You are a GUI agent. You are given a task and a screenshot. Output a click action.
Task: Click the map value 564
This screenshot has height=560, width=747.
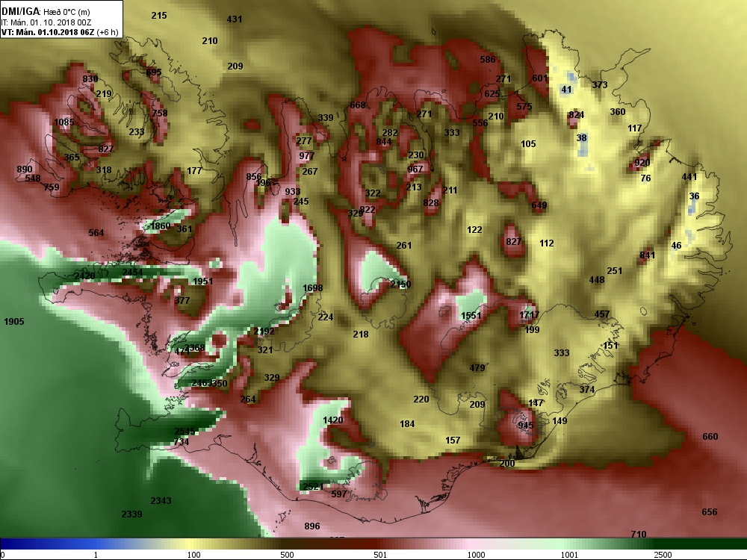tap(96, 232)
